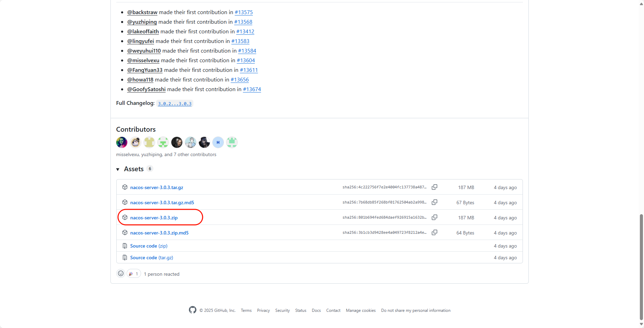Copy checksum for nacos-server-3.0.3.tar.gz.md5
This screenshot has width=644, height=328.
434,202
